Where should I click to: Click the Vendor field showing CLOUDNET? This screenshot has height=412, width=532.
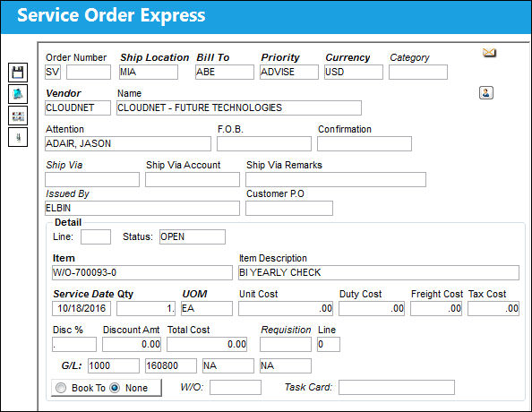coord(78,107)
